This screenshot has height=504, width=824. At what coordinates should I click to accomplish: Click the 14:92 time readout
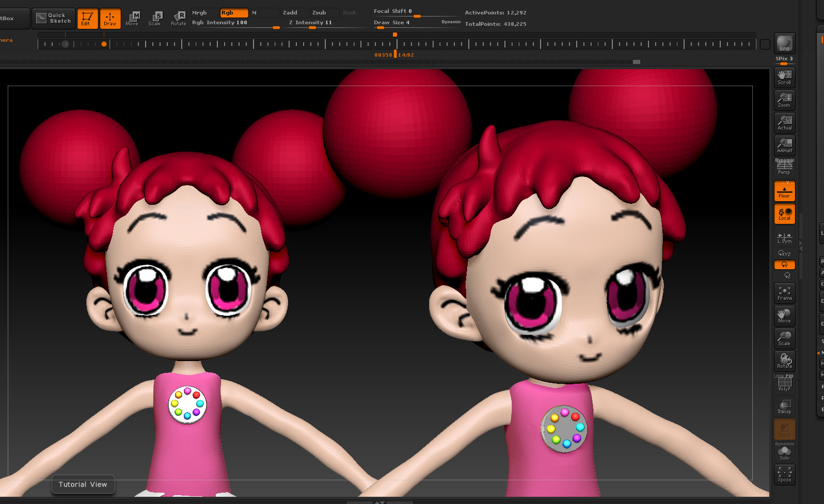[x=406, y=55]
